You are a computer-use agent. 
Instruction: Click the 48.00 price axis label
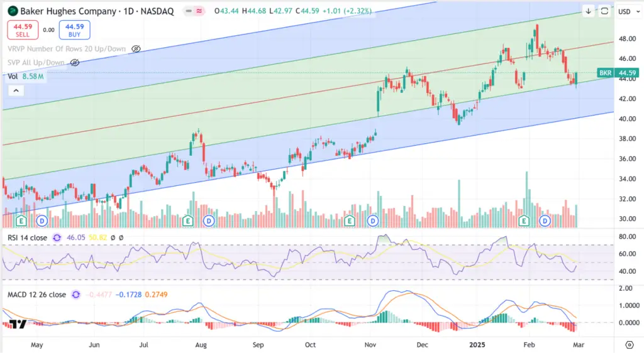627,38
